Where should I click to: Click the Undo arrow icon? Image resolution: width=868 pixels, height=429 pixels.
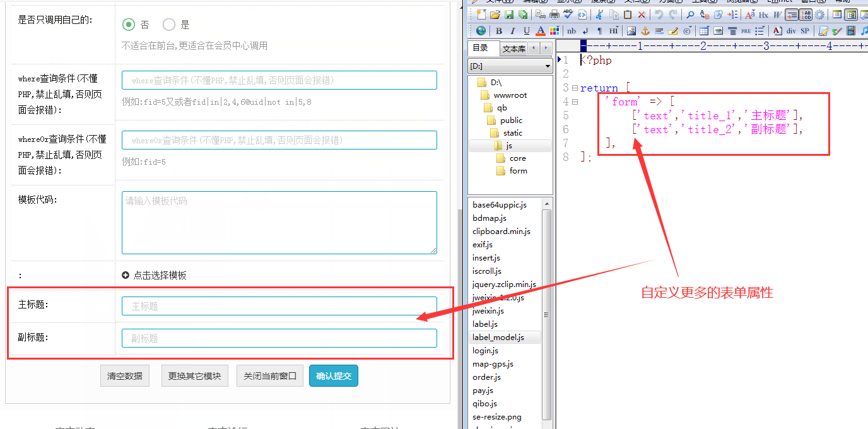(659, 15)
